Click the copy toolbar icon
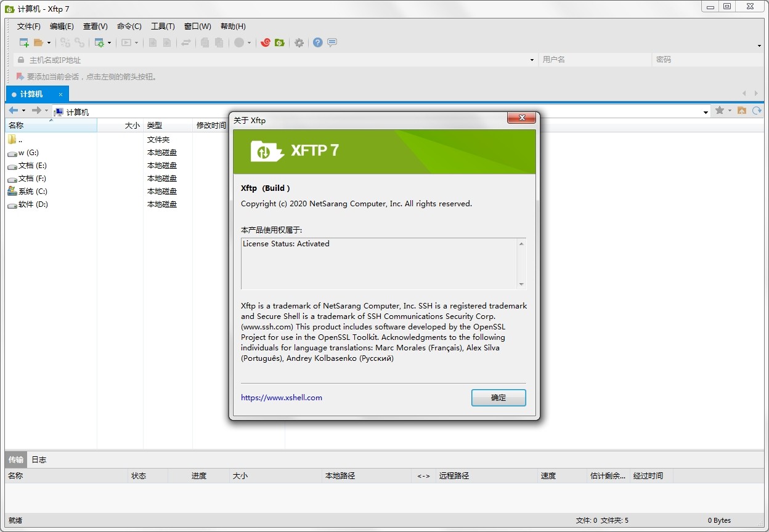Viewport: 769px width, 532px height. 205,42
